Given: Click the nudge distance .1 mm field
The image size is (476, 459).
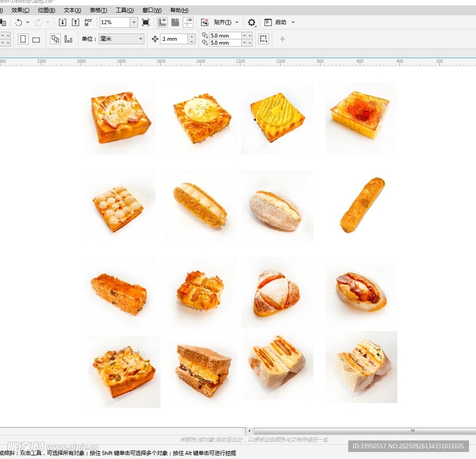Looking at the screenshot, I should tap(174, 39).
